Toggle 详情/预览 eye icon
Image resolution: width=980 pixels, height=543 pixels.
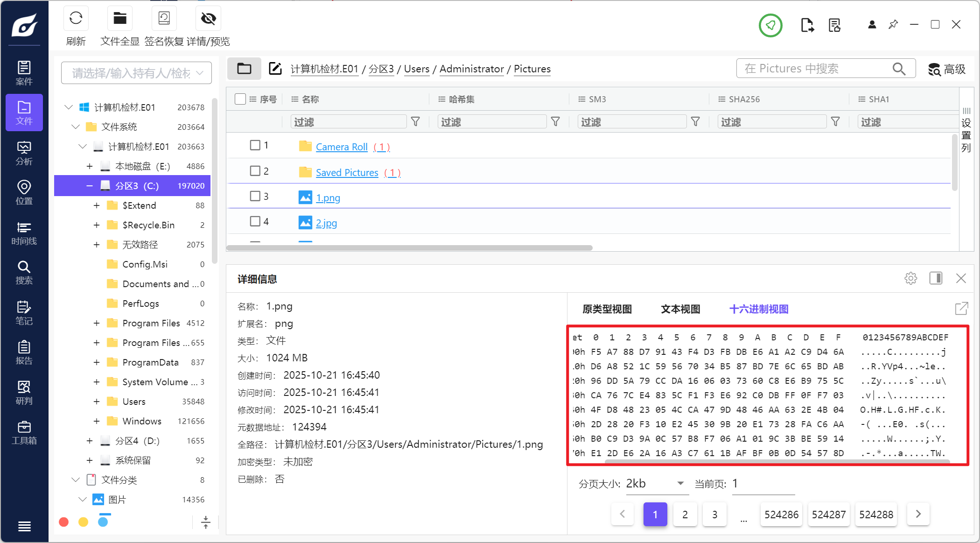(x=208, y=19)
